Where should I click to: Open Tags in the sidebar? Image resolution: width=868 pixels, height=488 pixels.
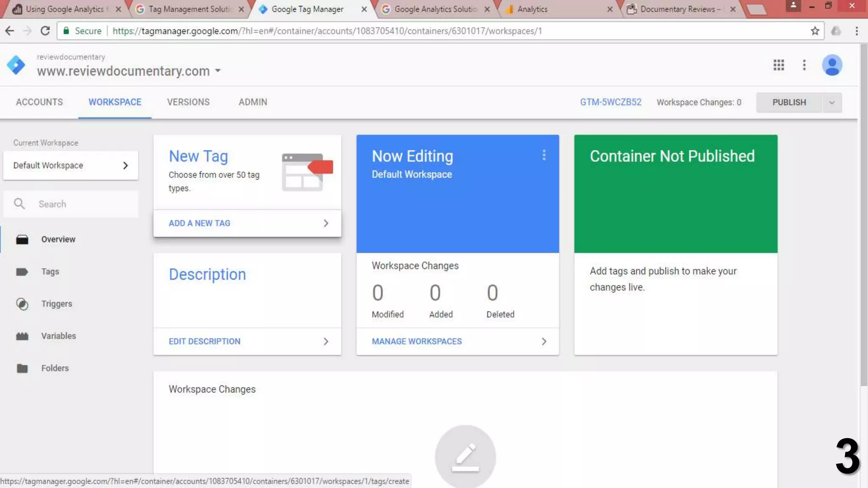(x=50, y=272)
